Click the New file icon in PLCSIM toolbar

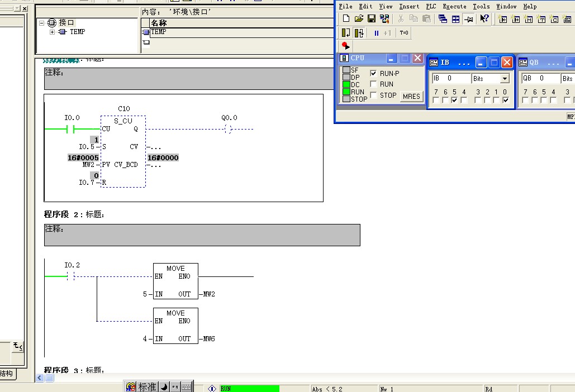(x=346, y=19)
